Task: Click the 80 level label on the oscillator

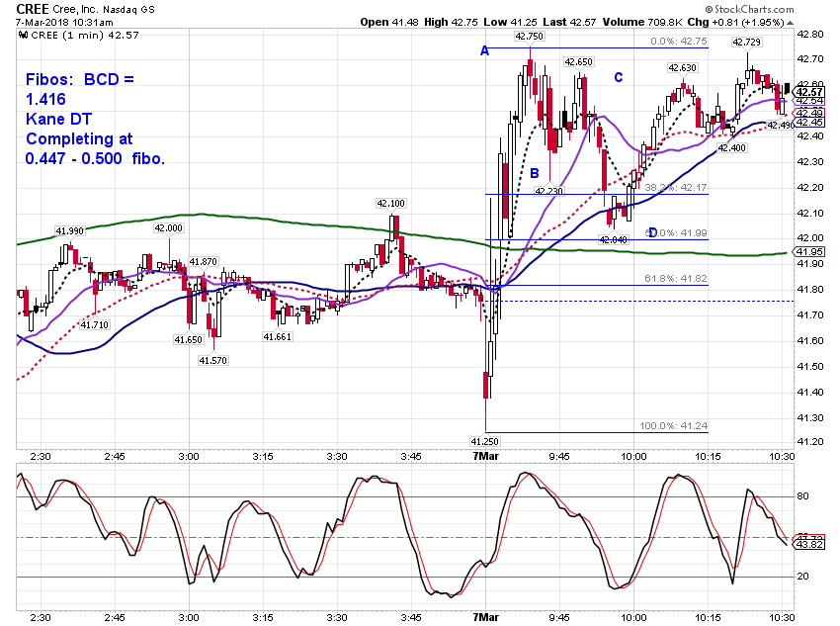Action: 803,496
